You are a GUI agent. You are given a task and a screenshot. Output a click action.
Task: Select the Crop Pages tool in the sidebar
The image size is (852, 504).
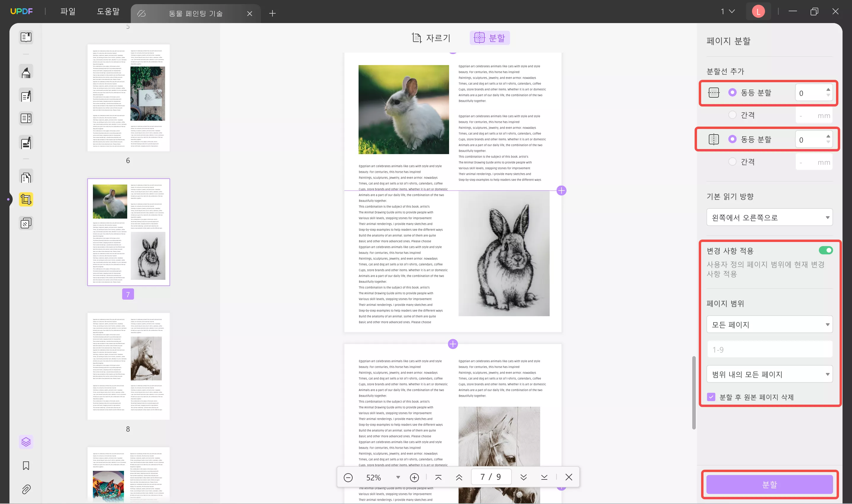26,199
